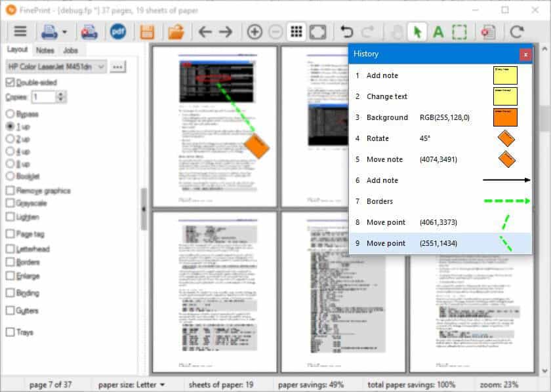
Task: Open the hamburger main menu
Action: point(20,31)
